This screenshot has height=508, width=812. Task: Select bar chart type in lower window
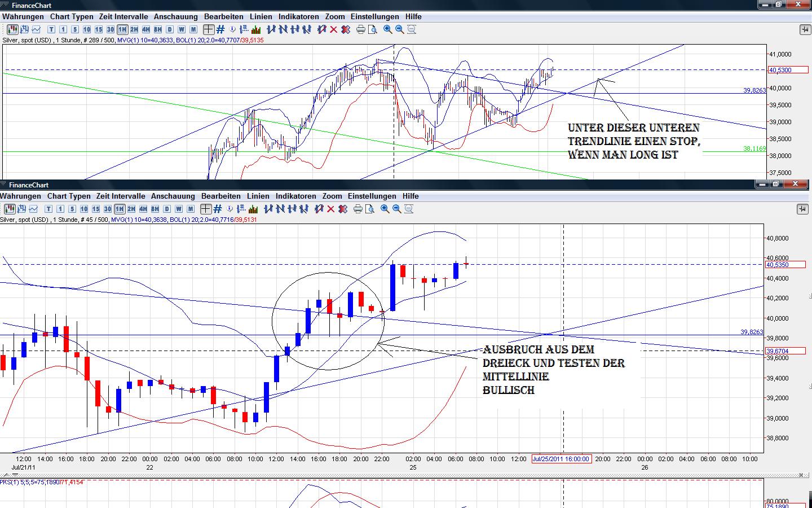(20, 209)
